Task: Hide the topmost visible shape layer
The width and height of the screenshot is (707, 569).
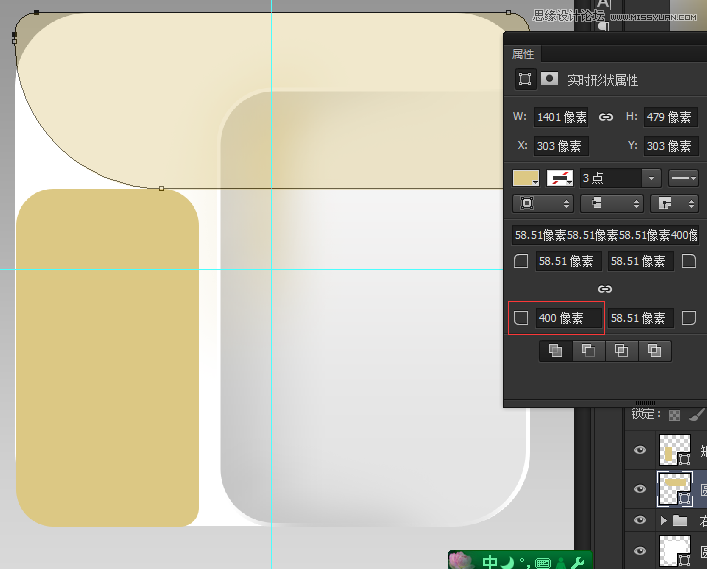Action: tap(640, 450)
